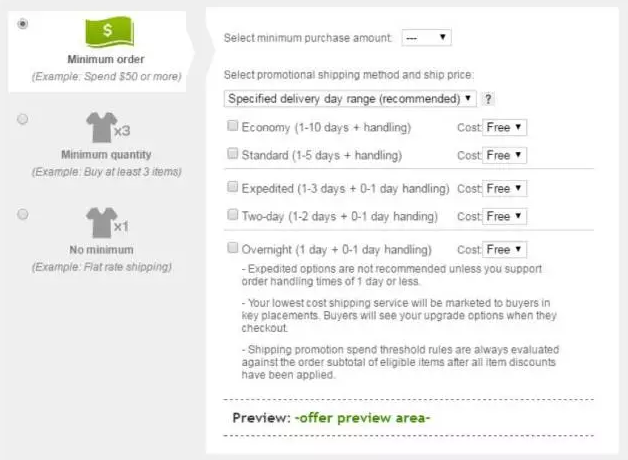
Task: Check the Overnight shipping option
Action: [x=233, y=248]
